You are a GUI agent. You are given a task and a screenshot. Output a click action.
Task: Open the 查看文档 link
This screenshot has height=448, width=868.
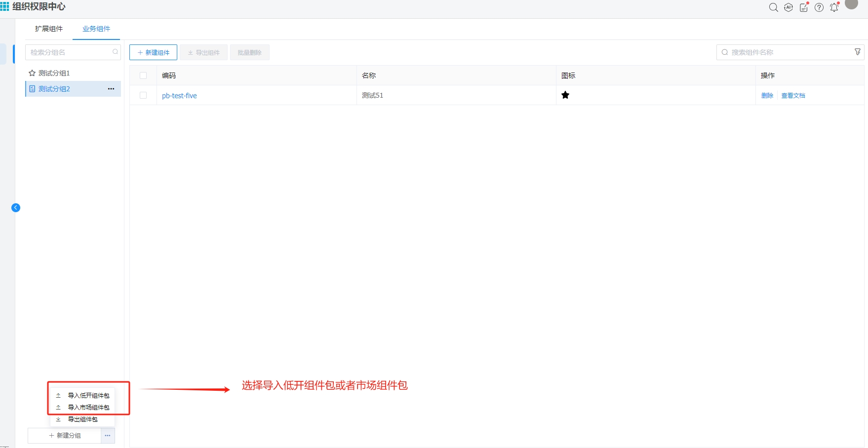(x=793, y=96)
